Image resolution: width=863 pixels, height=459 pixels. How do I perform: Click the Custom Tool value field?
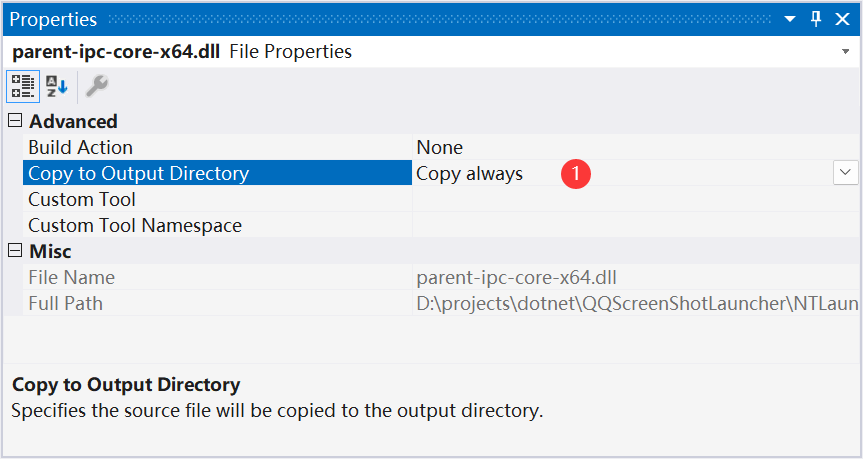pyautogui.click(x=636, y=199)
